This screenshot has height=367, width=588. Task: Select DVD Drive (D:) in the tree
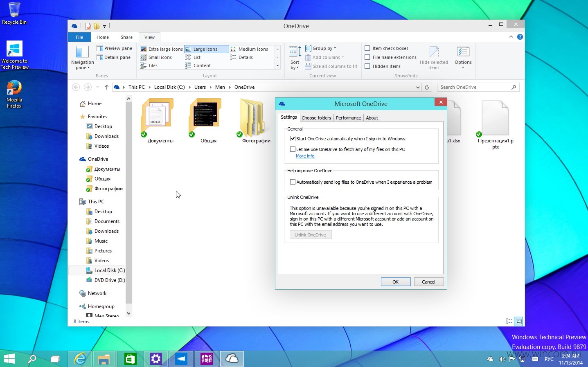pyautogui.click(x=106, y=280)
